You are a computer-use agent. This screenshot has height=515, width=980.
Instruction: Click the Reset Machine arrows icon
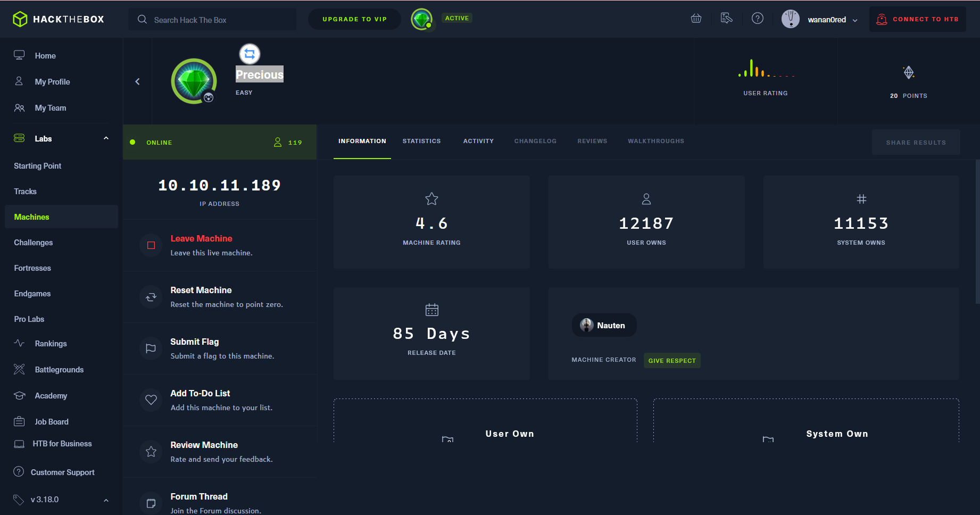151,297
